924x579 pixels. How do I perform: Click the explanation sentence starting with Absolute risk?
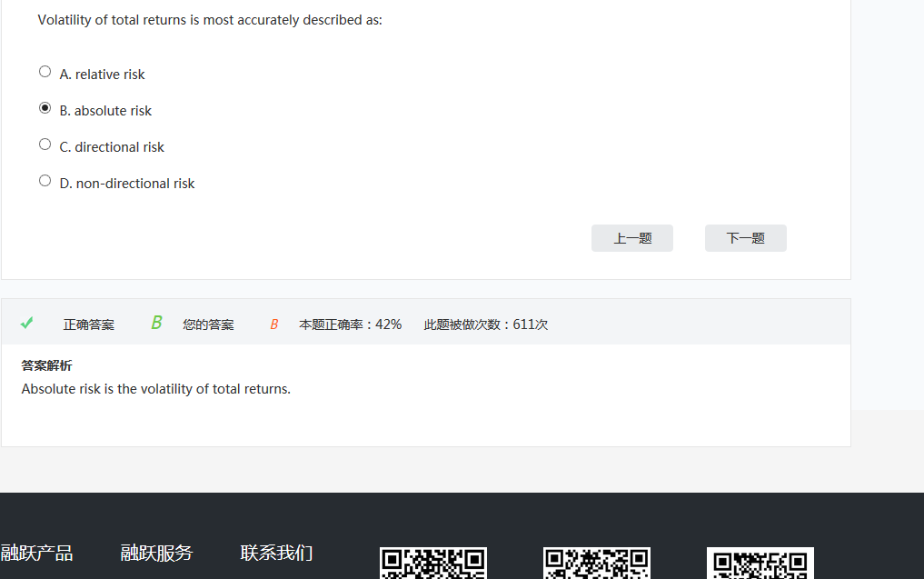pos(155,389)
